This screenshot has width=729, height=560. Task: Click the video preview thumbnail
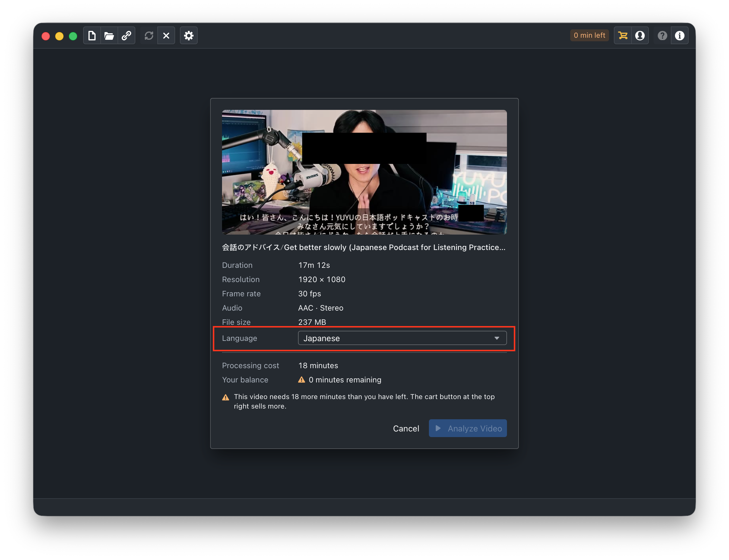[x=364, y=172]
